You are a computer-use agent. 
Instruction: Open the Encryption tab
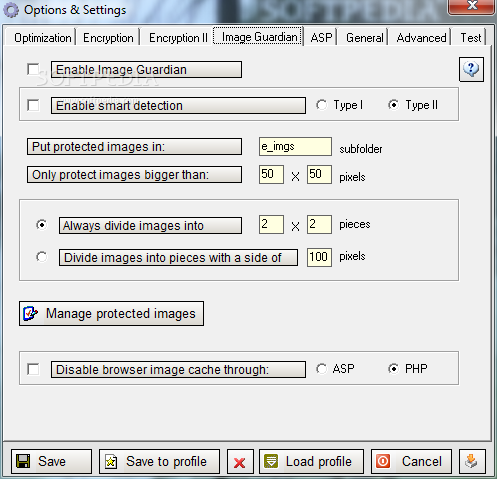pos(108,38)
